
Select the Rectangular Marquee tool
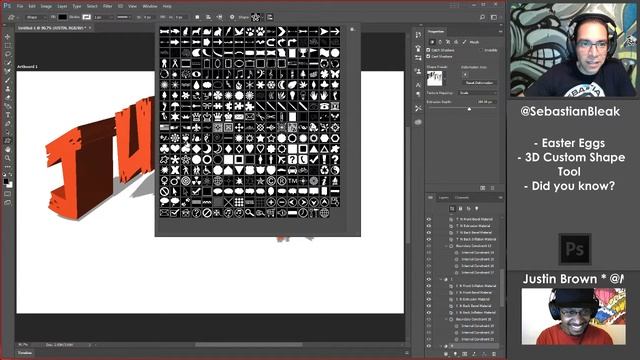point(8,45)
